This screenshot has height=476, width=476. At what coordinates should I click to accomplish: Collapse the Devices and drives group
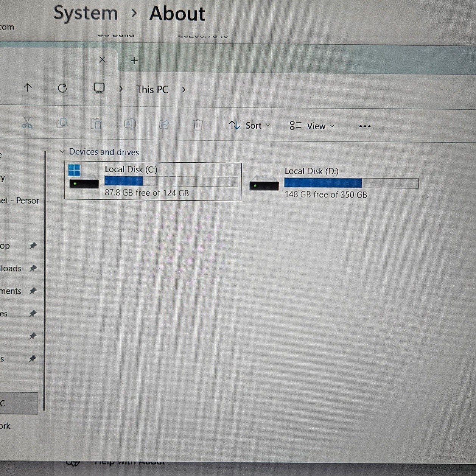(x=62, y=151)
